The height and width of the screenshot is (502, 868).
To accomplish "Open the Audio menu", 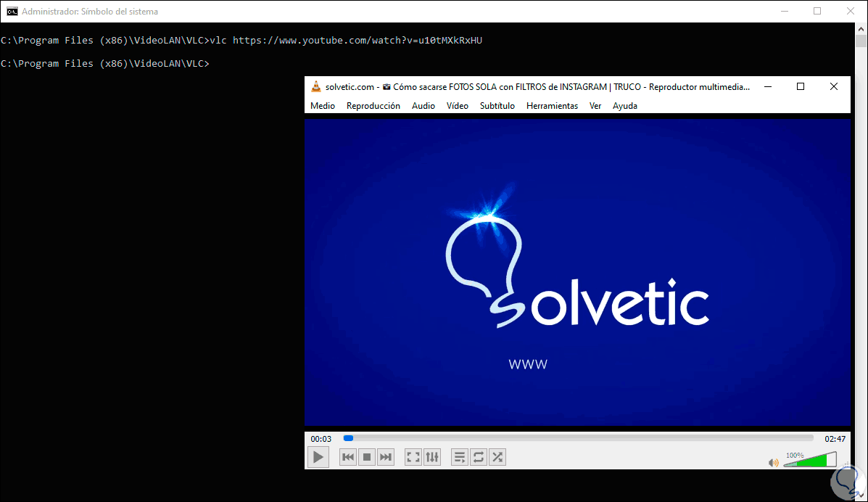I will [423, 106].
